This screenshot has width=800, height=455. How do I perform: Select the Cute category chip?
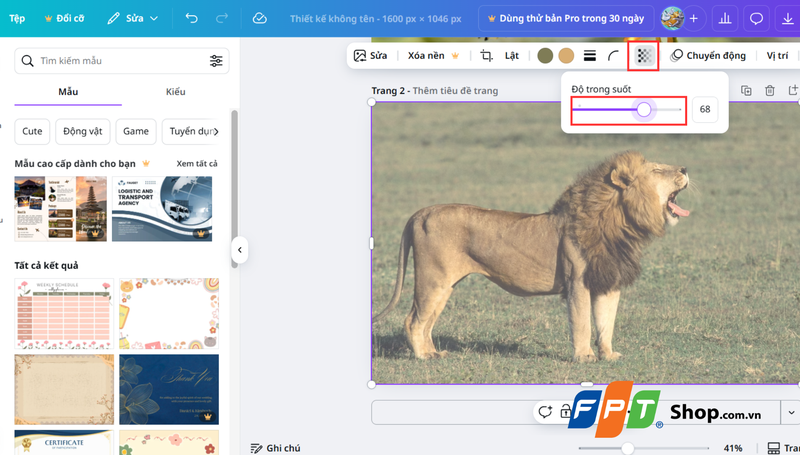[x=32, y=131]
